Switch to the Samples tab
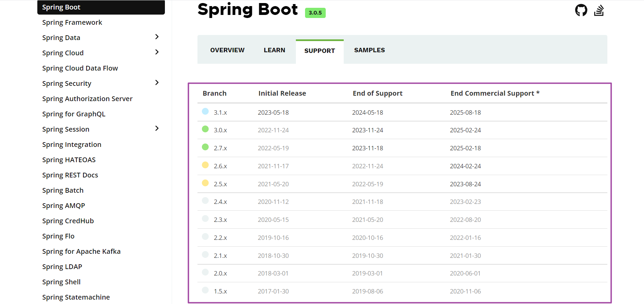The image size is (644, 304). click(369, 50)
